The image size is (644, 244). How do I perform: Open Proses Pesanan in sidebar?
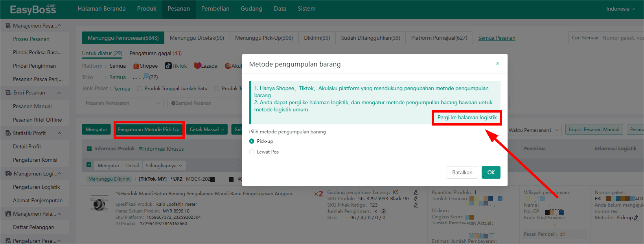pos(31,39)
